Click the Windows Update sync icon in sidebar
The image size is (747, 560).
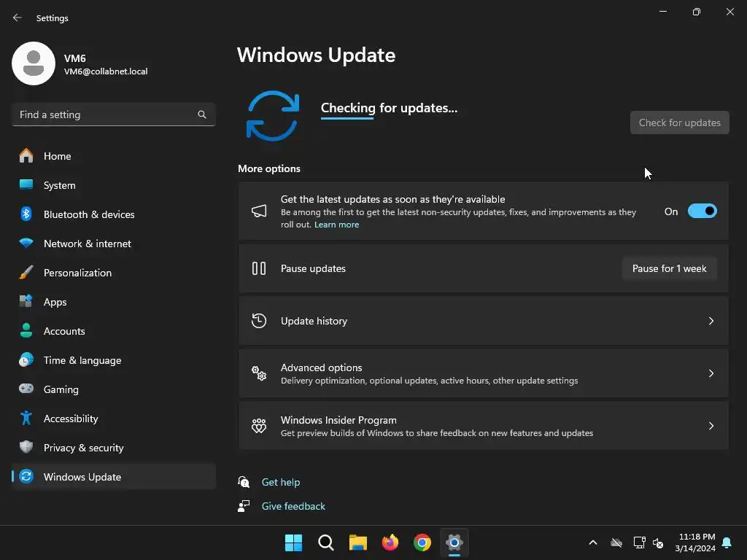tap(26, 476)
